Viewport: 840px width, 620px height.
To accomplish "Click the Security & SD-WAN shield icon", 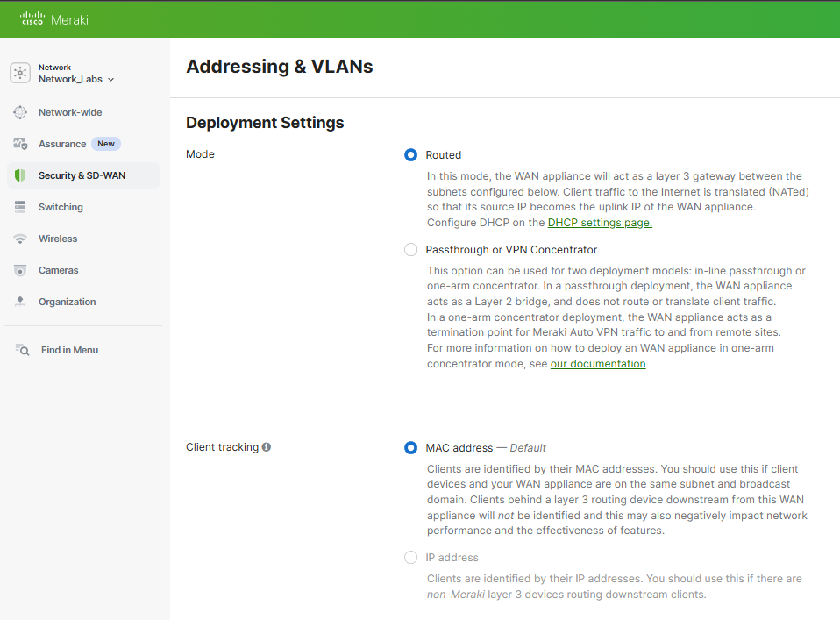I will (x=20, y=175).
